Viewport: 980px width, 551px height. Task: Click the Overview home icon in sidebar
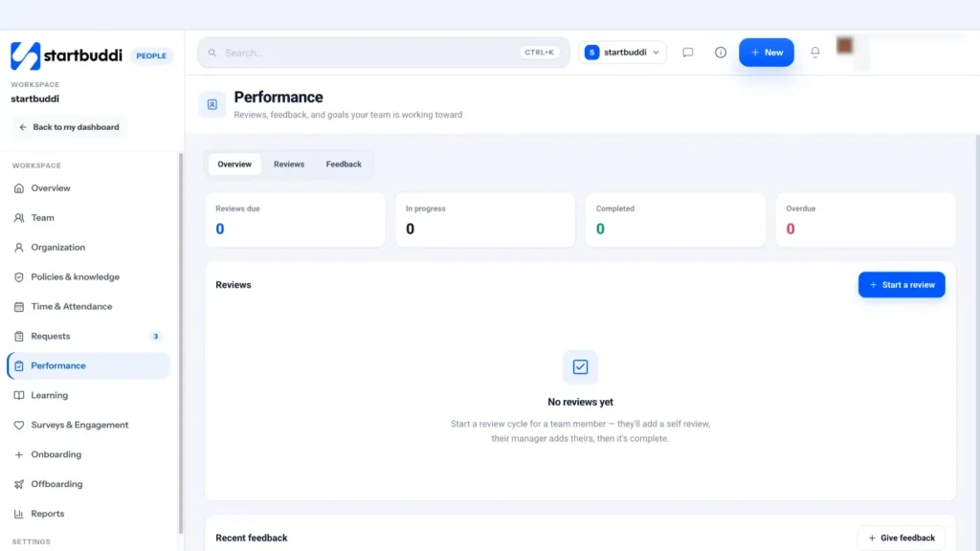[x=19, y=188]
